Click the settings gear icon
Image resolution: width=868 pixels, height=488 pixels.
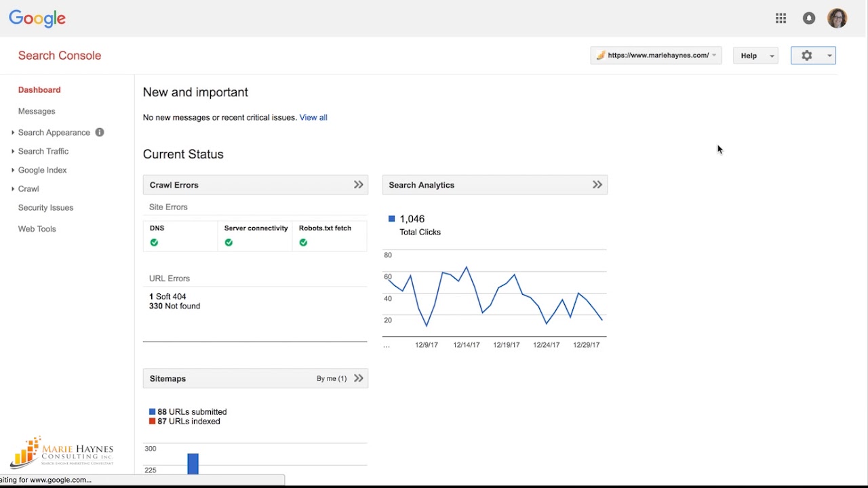click(x=807, y=56)
